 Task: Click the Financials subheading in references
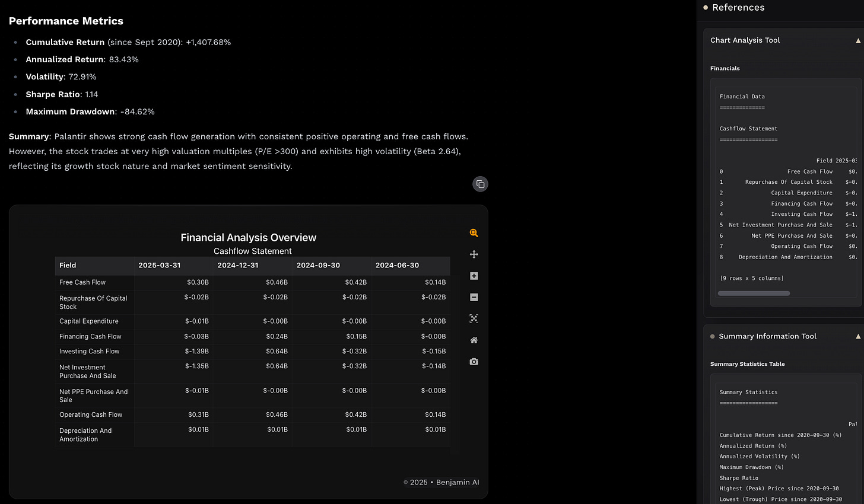tap(725, 68)
